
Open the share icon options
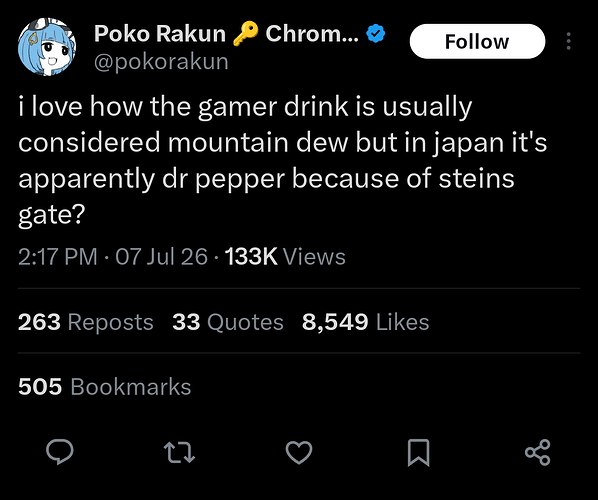(538, 452)
